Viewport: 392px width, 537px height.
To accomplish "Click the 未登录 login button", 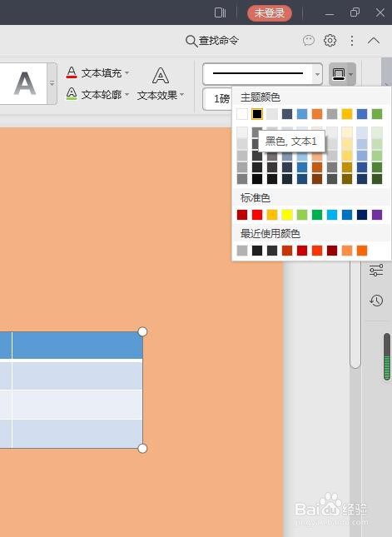I will (270, 13).
